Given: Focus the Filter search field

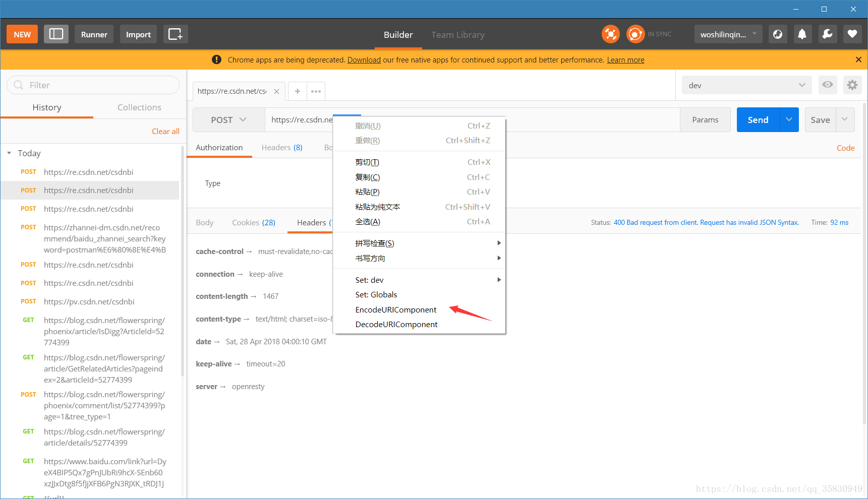Looking at the screenshot, I should tap(93, 85).
